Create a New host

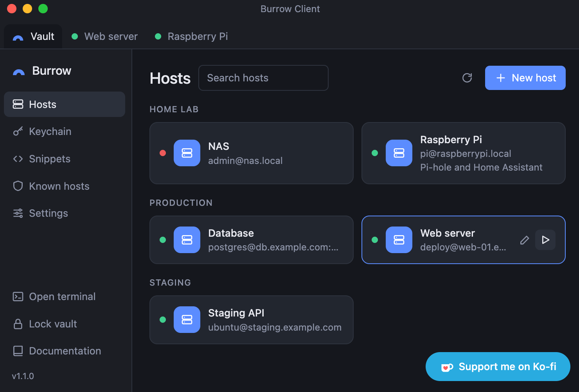[x=525, y=78]
